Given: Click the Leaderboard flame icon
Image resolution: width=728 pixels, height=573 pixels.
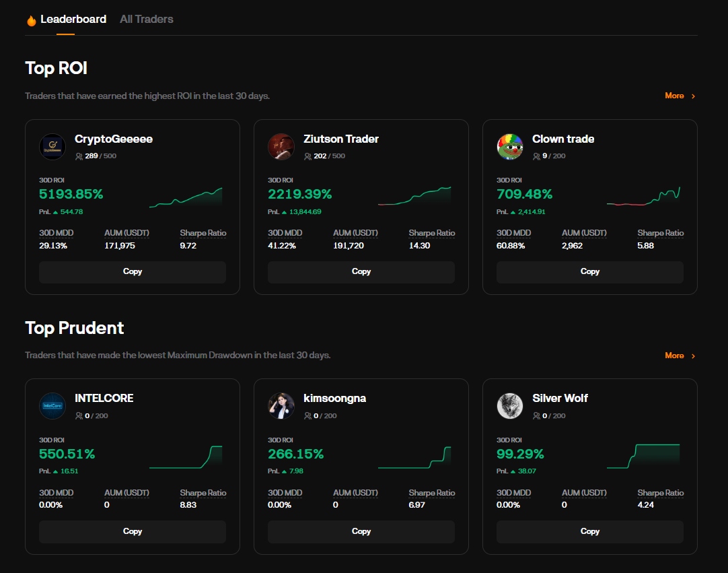Looking at the screenshot, I should tap(32, 20).
